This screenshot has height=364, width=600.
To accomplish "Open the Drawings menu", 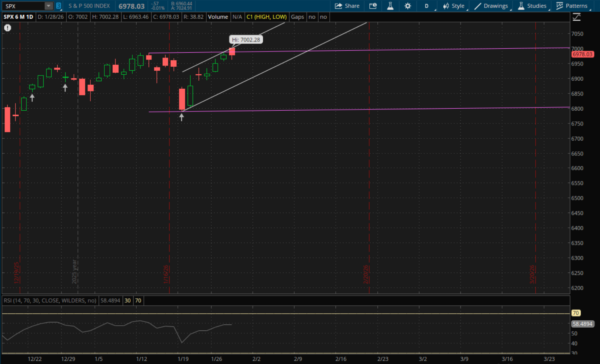I will (x=491, y=6).
